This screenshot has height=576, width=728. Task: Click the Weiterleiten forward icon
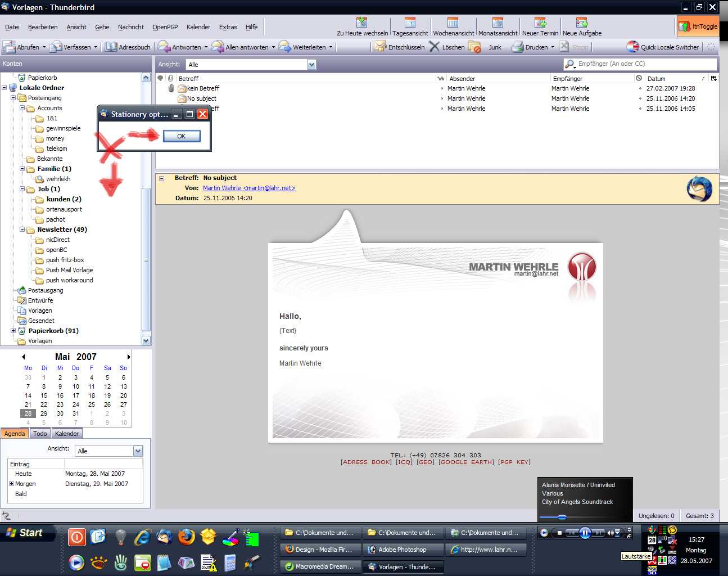click(285, 47)
